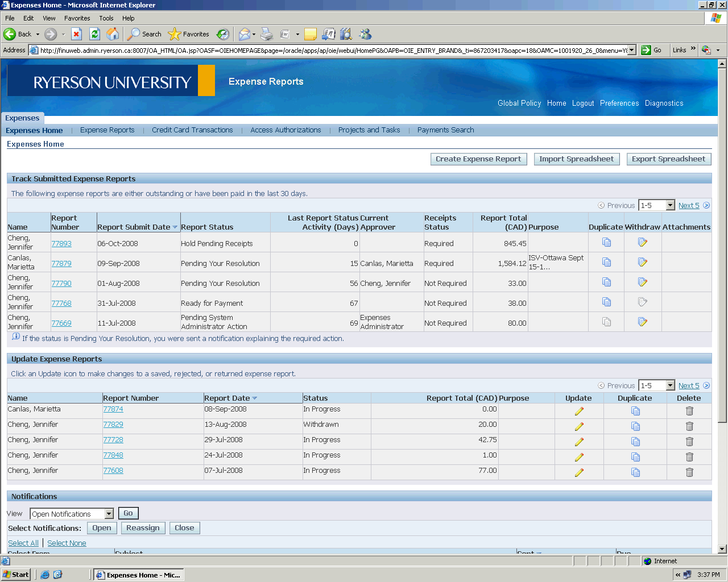
Task: Click the browser address bar URL field
Action: [333, 50]
